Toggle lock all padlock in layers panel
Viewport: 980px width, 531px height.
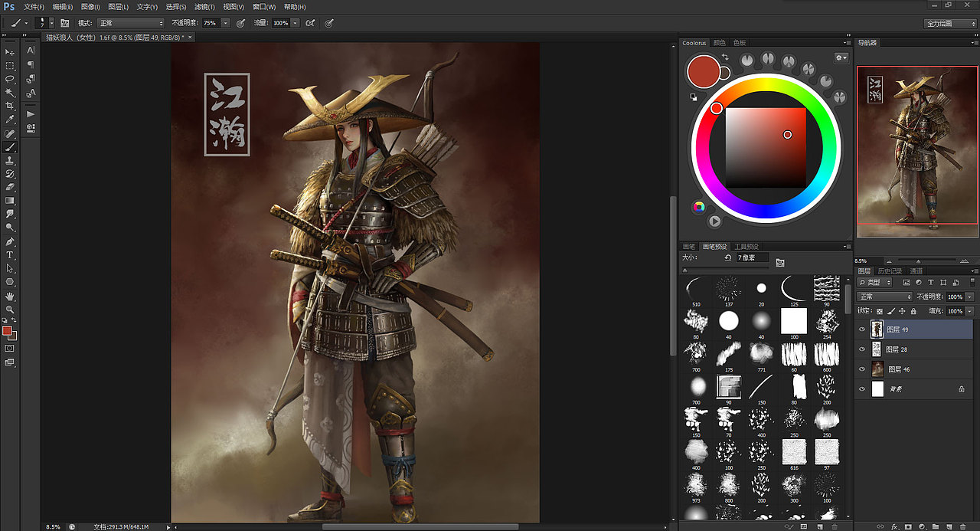(x=914, y=311)
